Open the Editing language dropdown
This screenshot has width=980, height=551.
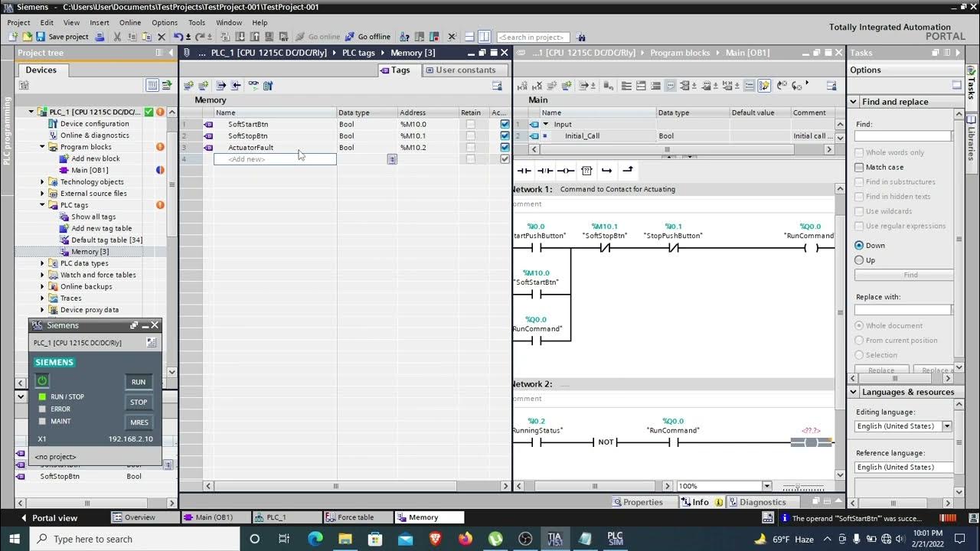[x=947, y=426]
